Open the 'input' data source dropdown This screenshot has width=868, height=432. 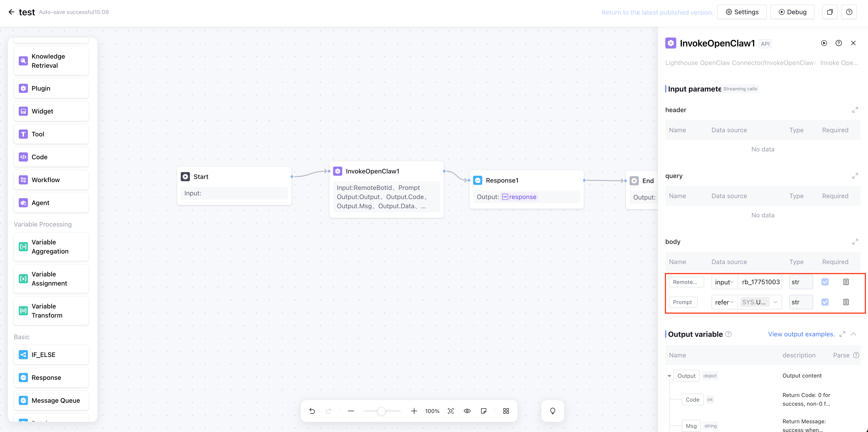[724, 282]
